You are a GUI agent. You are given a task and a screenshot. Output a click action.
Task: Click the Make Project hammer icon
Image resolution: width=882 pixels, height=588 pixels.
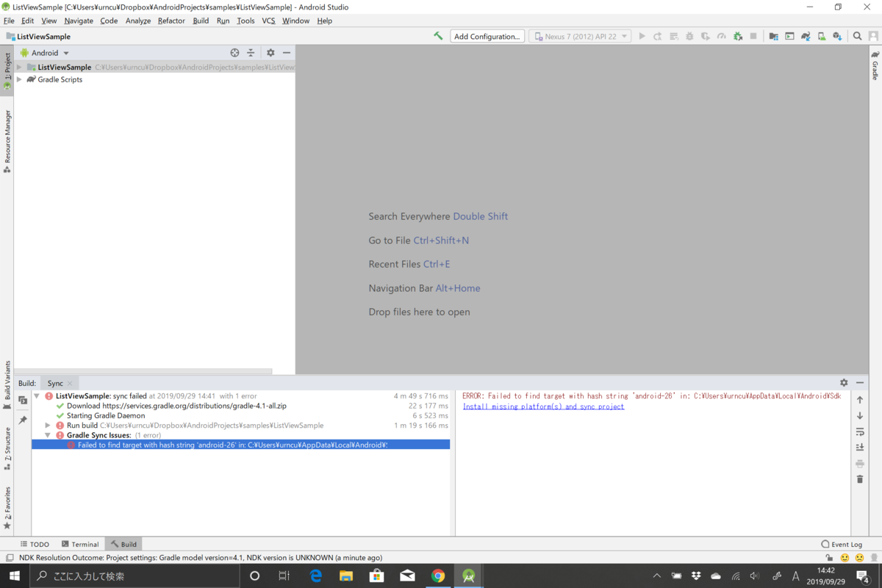pos(439,36)
